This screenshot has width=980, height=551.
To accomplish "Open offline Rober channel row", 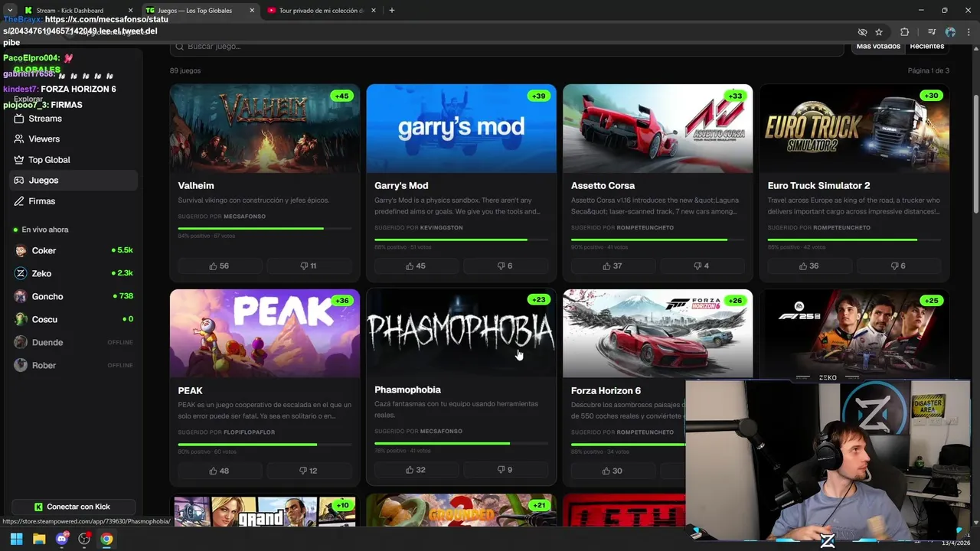I will click(x=73, y=365).
